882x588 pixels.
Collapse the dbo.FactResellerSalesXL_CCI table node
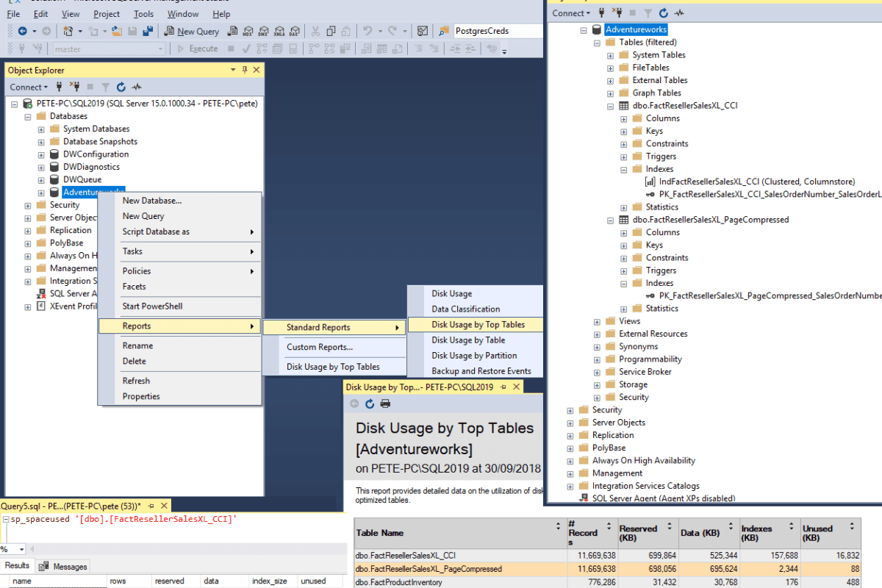[611, 106]
